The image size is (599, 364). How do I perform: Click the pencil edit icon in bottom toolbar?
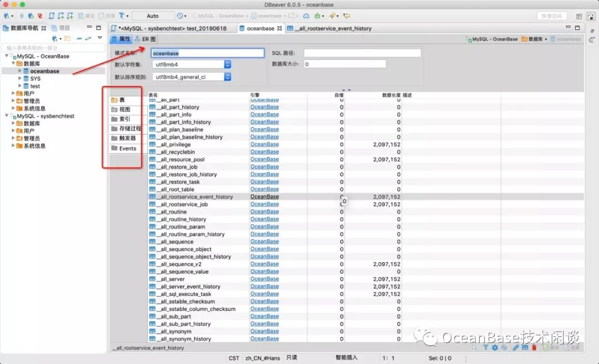(x=516, y=348)
